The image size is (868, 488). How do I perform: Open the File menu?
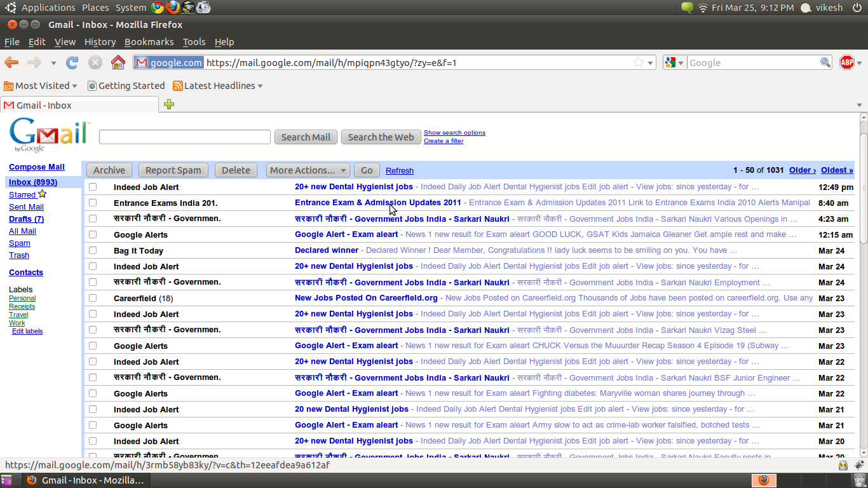tap(12, 42)
